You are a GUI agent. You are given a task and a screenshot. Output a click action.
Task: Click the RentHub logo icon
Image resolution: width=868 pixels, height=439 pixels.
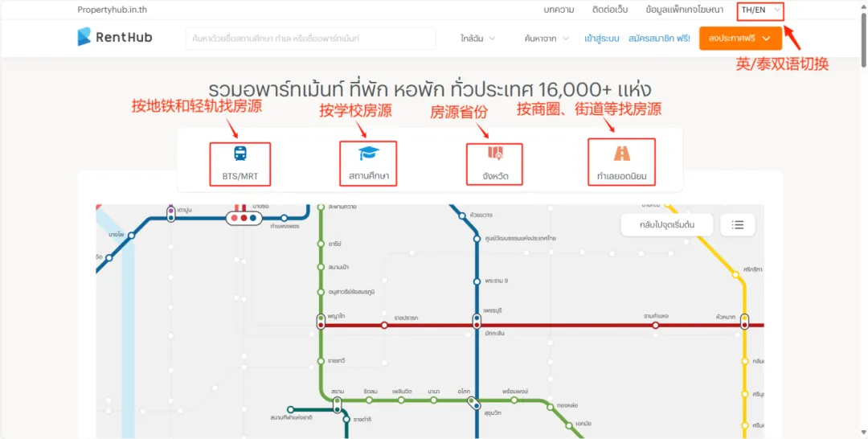(84, 37)
